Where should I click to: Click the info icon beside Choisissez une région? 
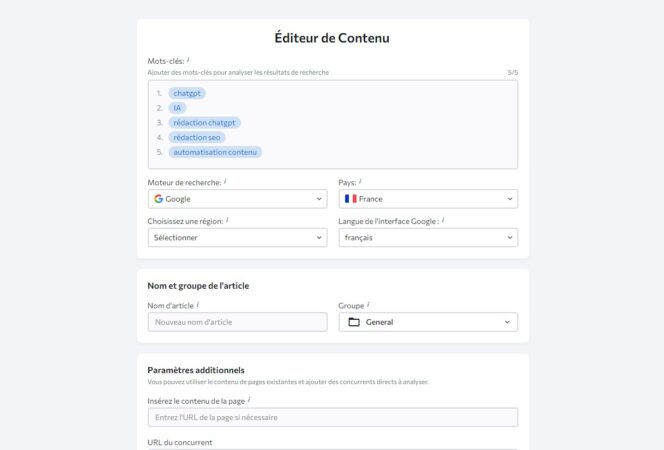coord(227,219)
